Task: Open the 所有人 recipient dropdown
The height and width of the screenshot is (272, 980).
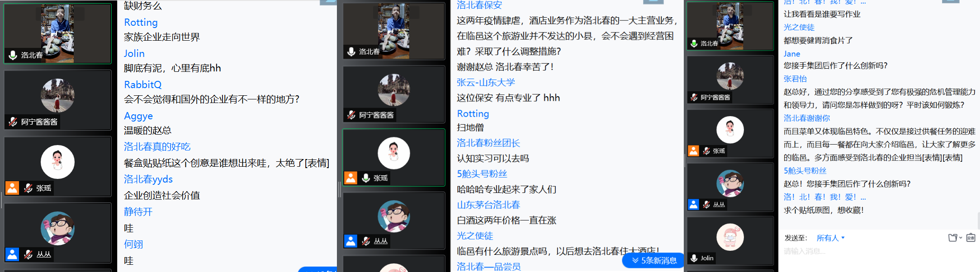Action: (830, 238)
